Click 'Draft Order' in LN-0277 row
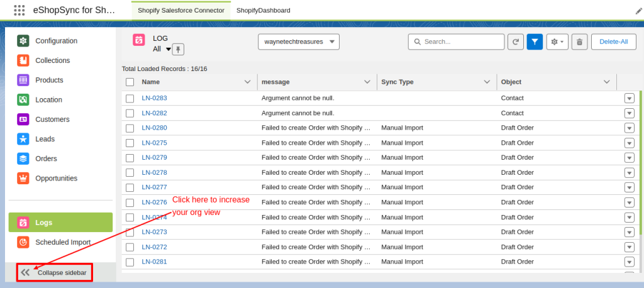This screenshot has width=644, height=288. 518,187
